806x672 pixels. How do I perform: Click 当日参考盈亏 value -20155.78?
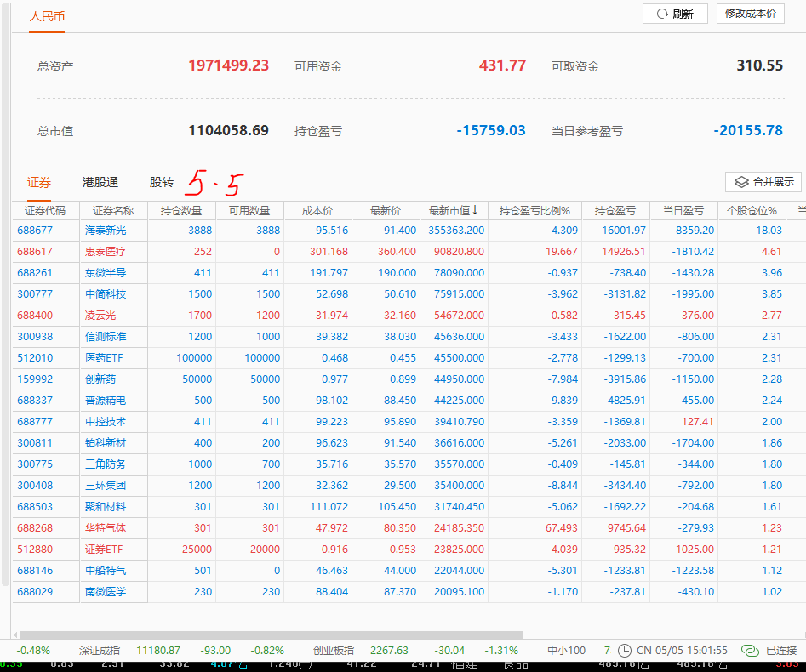(748, 130)
